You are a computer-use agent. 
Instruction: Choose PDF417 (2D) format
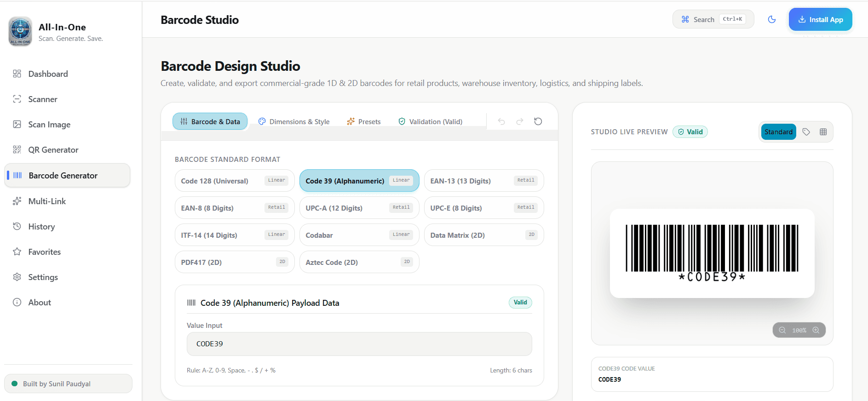point(235,262)
